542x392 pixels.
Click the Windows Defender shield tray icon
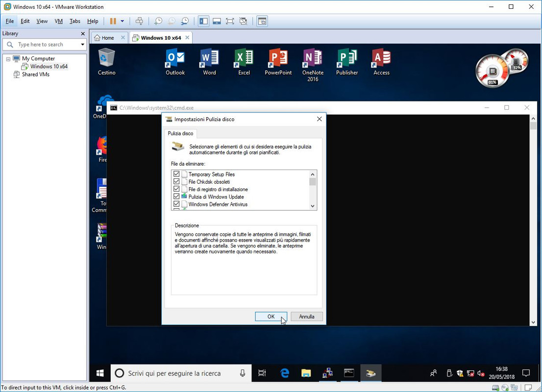coord(460,373)
